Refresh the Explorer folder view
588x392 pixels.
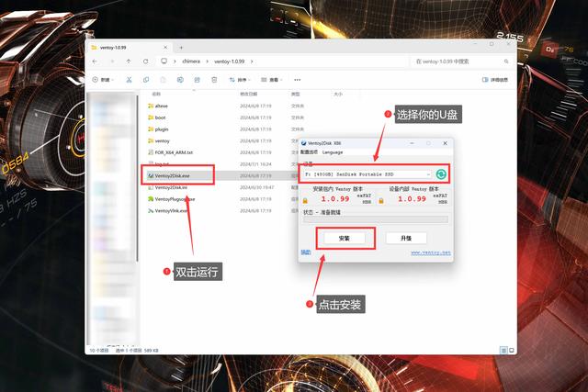(145, 62)
